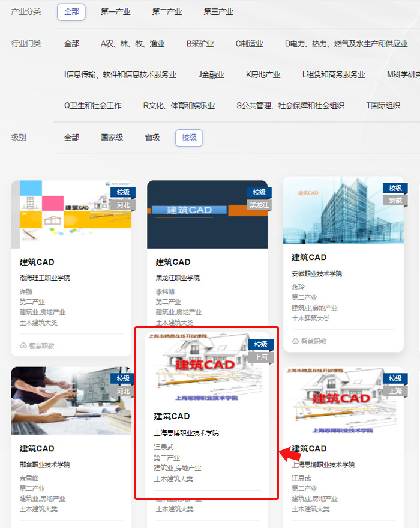The height and width of the screenshot is (528, 420).
Task: Choose 省级 level filter
Action: pyautogui.click(x=152, y=138)
